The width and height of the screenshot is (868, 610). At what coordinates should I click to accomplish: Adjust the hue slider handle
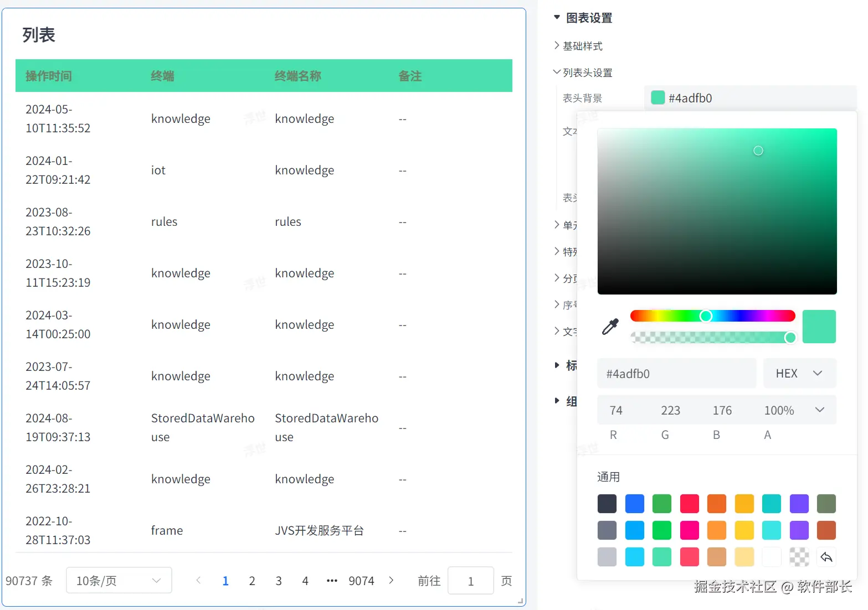coord(706,316)
